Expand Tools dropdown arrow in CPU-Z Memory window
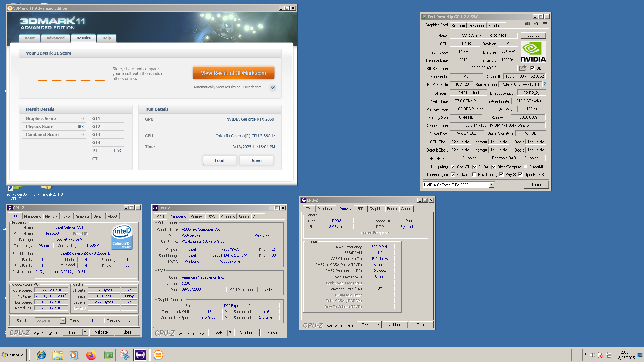The image size is (644, 362). coord(378,325)
